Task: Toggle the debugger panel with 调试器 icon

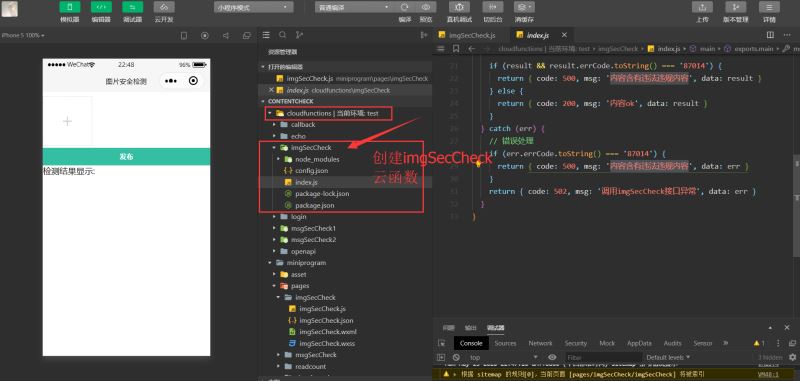Action: pyautogui.click(x=133, y=7)
